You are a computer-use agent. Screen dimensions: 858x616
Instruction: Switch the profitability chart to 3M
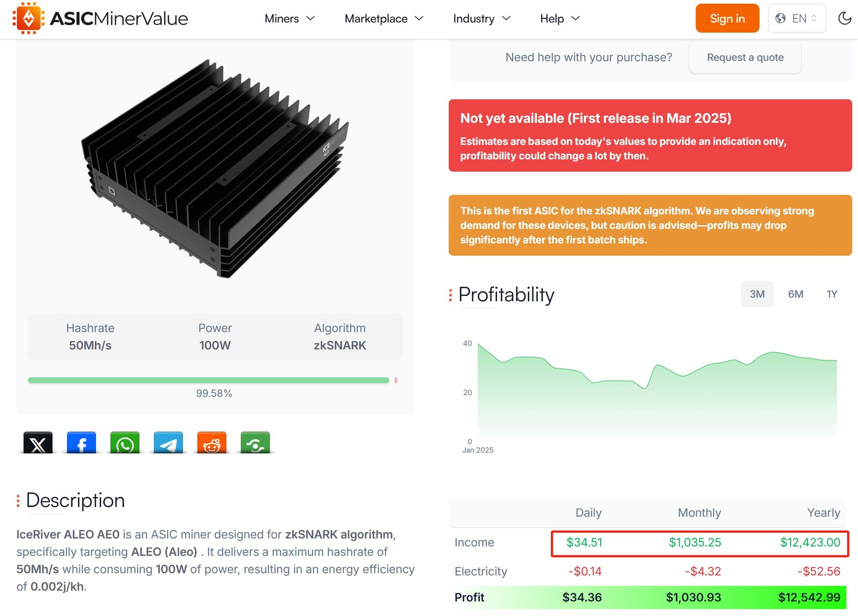pos(757,294)
